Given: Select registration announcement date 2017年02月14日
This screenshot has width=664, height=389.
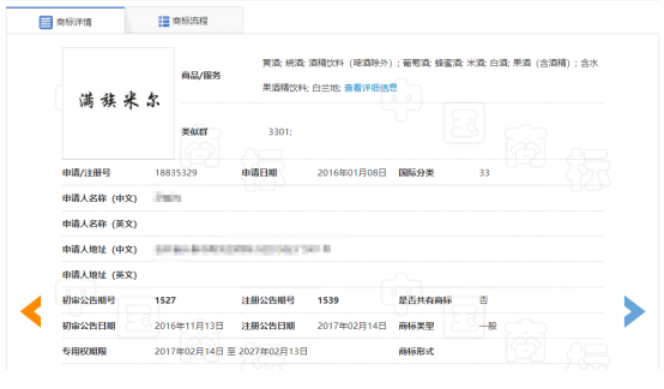Looking at the screenshot, I should point(352,326).
